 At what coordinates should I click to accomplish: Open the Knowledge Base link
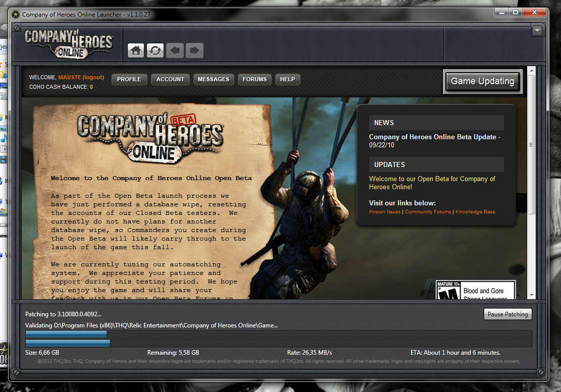coord(476,212)
